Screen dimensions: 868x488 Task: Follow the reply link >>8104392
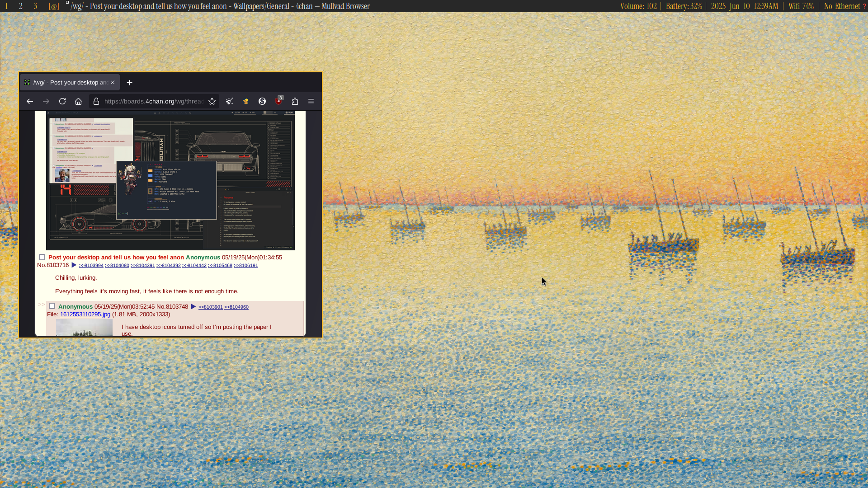click(169, 266)
